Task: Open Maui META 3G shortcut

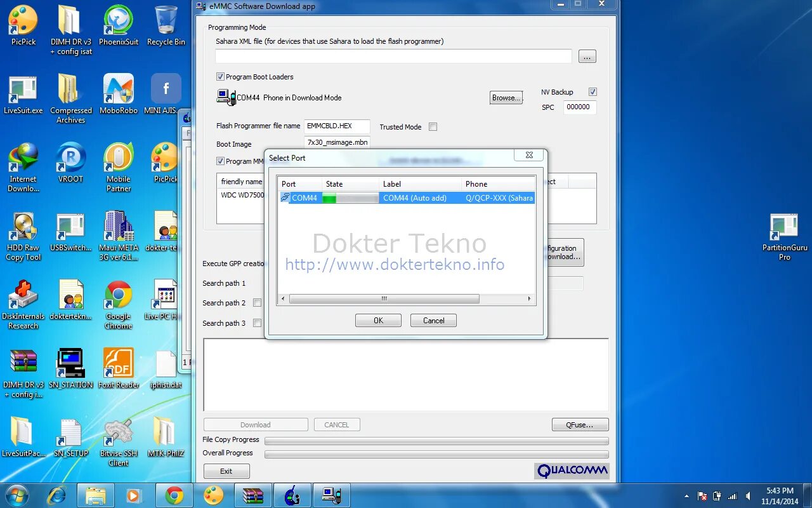Action: (119, 236)
